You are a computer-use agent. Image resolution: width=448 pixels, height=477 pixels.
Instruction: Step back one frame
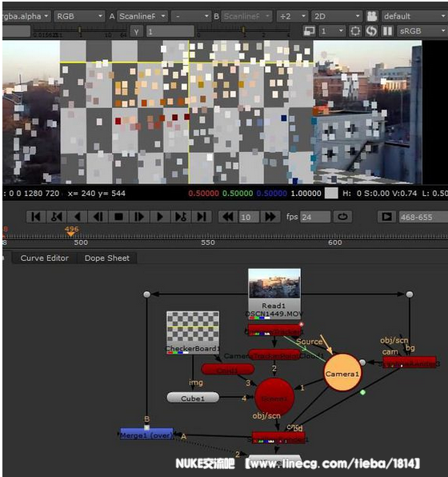tap(98, 217)
